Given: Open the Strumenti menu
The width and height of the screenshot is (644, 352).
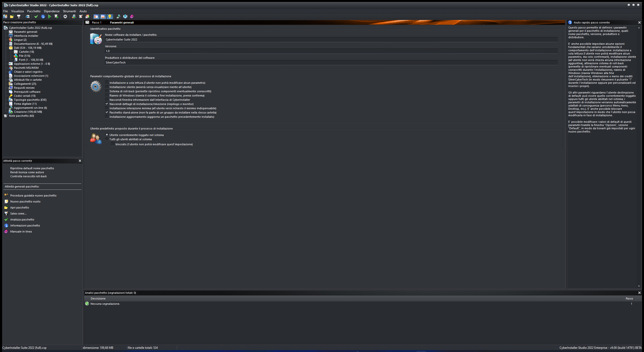Looking at the screenshot, I should 69,11.
